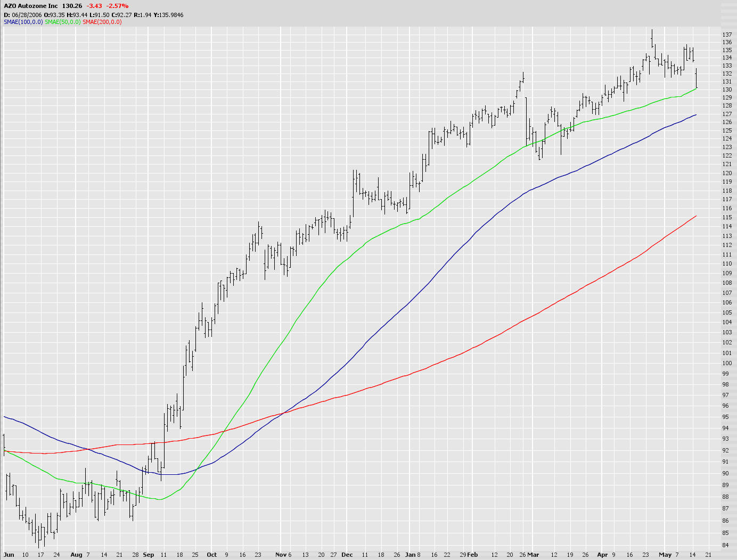Select the date 06/28/2006 in data line
The image size is (737, 560).
click(27, 15)
